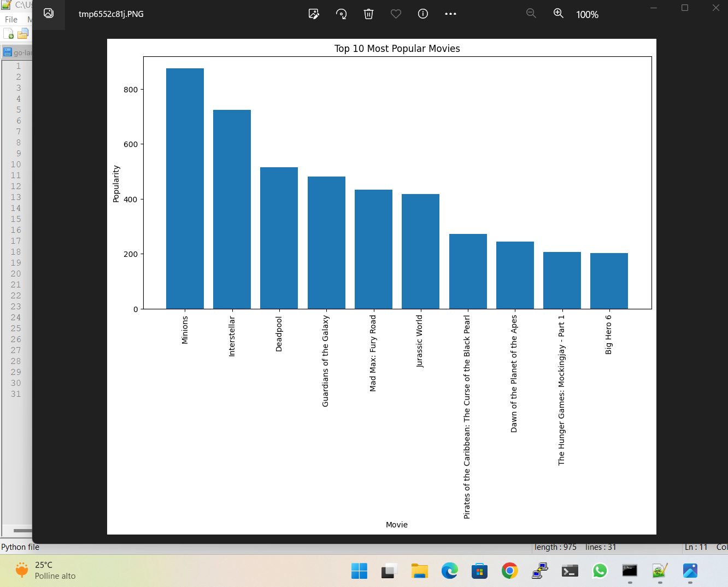Switch to Notepad++ in the taskbar

coord(660,571)
